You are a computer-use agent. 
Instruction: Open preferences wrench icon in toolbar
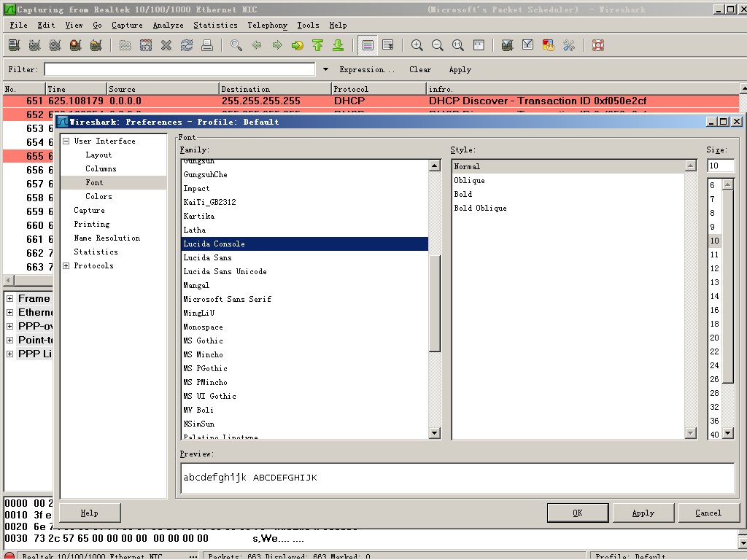tap(569, 45)
